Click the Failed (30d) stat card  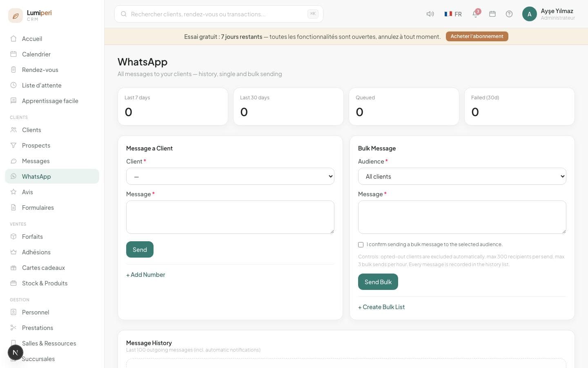tap(519, 106)
